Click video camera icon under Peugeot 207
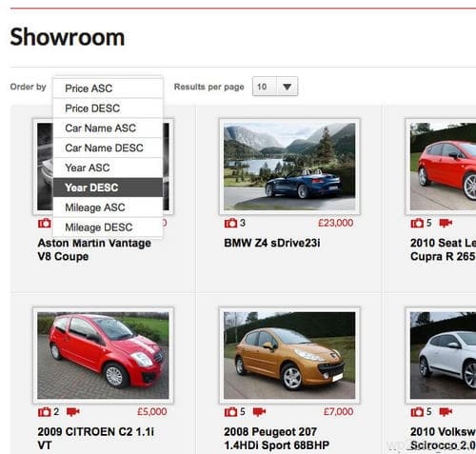The width and height of the screenshot is (476, 454). tap(259, 412)
